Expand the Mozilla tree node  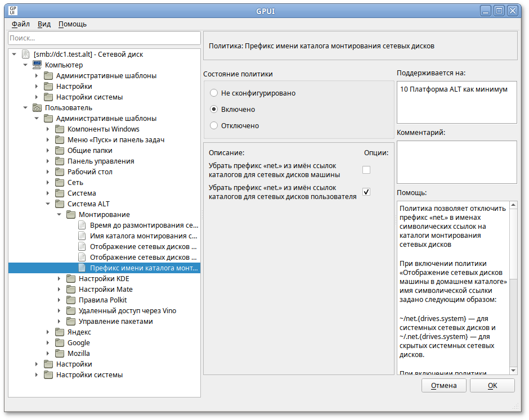click(48, 354)
